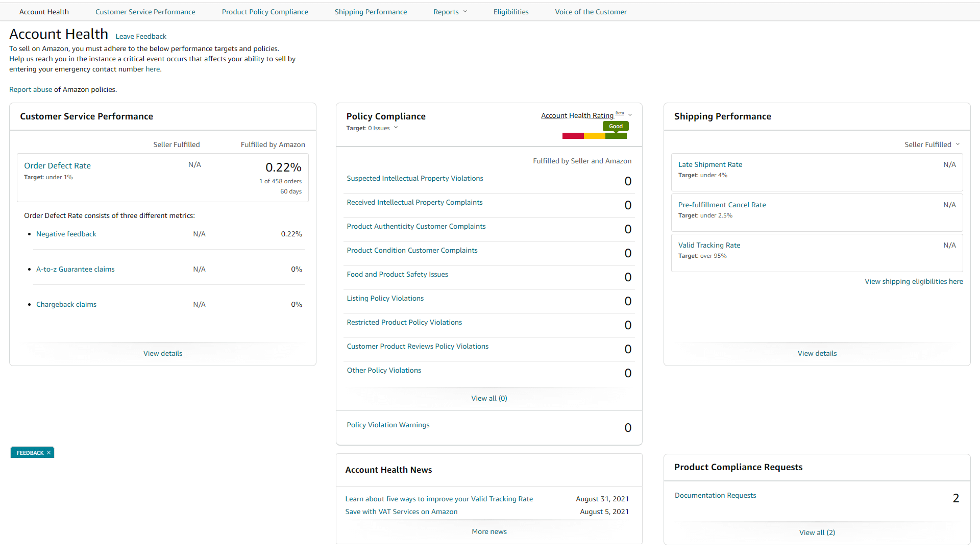Open the Chargeback claims metric

(x=66, y=304)
